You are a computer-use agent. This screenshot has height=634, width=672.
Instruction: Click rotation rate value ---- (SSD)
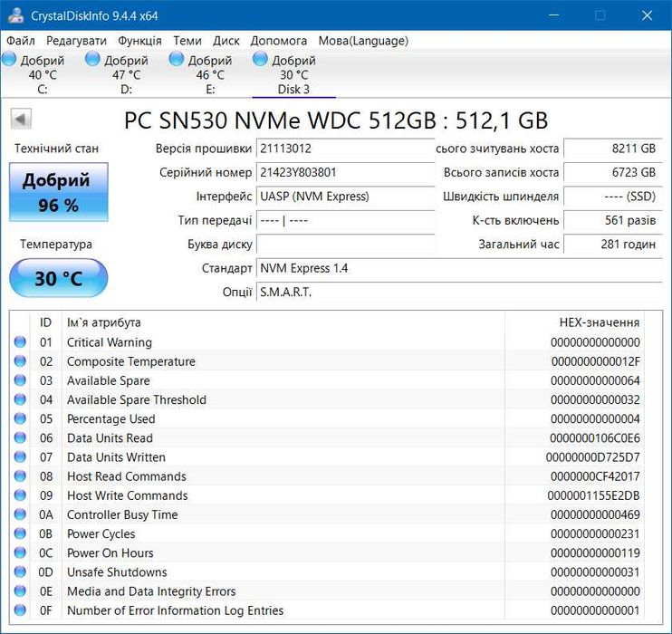(613, 197)
